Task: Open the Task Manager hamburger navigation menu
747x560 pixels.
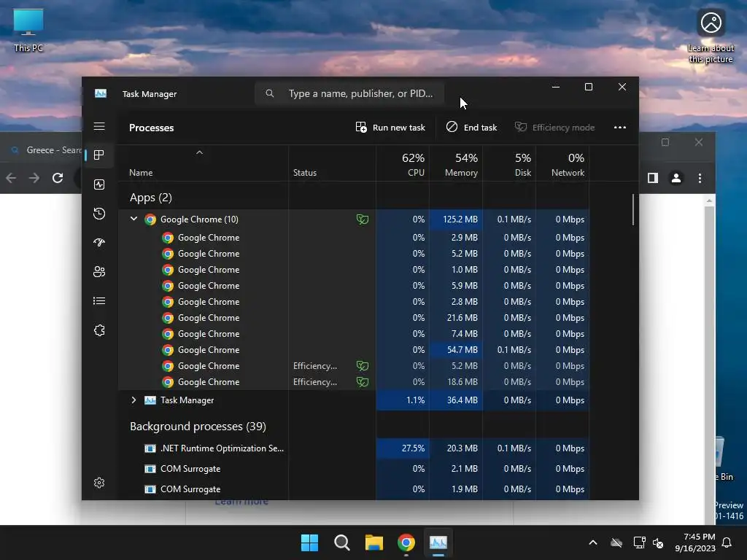Action: [99, 126]
